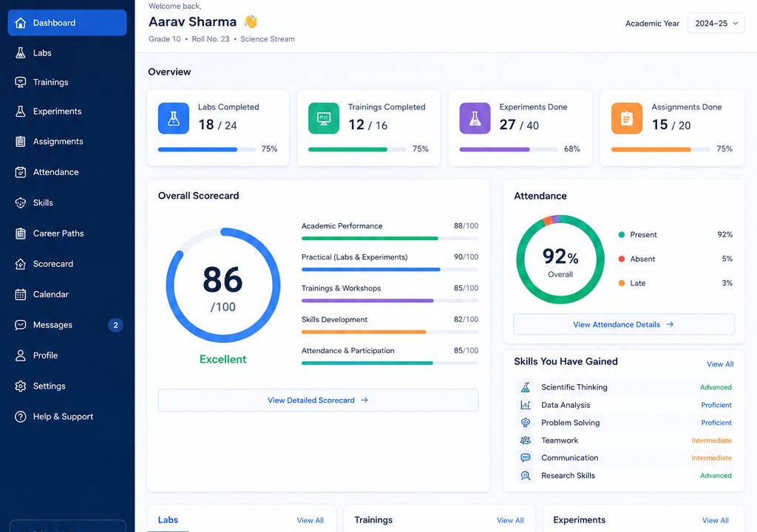This screenshot has height=532, width=757.
Task: Open the Academic Year 2024-25 dropdown
Action: (x=716, y=23)
